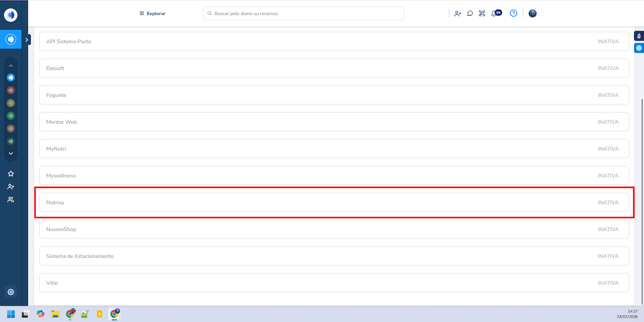Select the API Sistema Pacto integration
644x322 pixels.
click(x=334, y=41)
